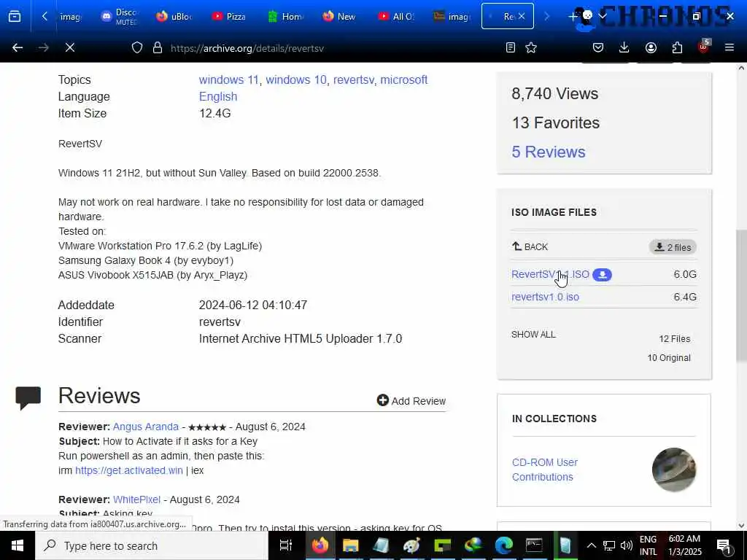747x560 pixels.
Task: Switch to the Home tab
Action: pos(285,17)
